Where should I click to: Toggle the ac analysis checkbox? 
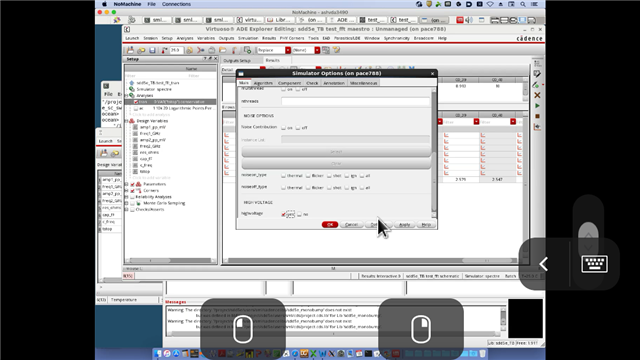pos(136,109)
